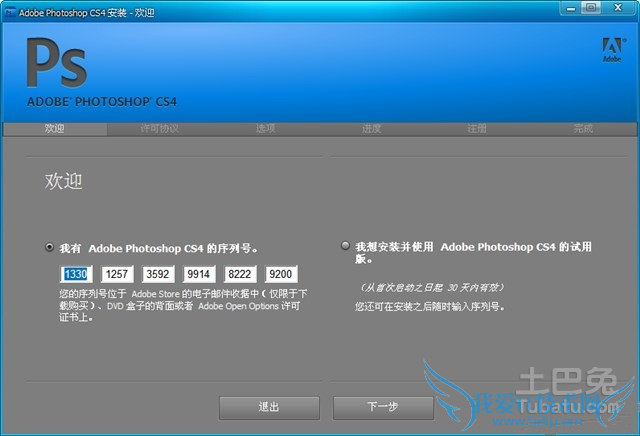Click the 您还可在安装之后随时输入序列号 text

tap(430, 307)
